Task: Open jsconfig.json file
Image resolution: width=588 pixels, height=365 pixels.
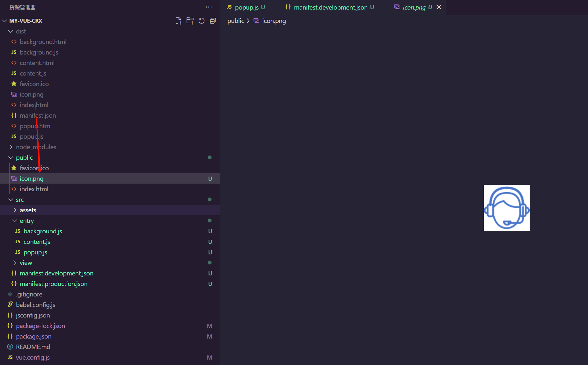Action: click(33, 315)
